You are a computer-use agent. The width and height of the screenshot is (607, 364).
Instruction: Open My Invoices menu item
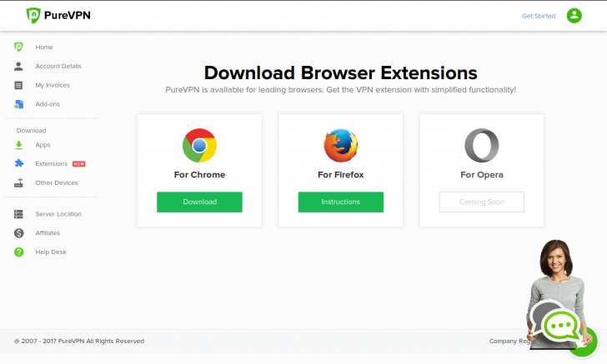click(x=53, y=85)
